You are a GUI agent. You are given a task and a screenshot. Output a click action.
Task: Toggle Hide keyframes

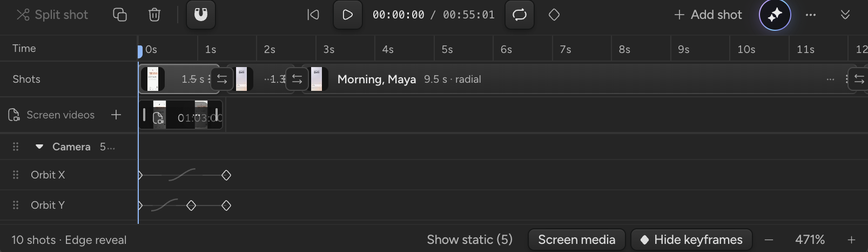pyautogui.click(x=691, y=240)
